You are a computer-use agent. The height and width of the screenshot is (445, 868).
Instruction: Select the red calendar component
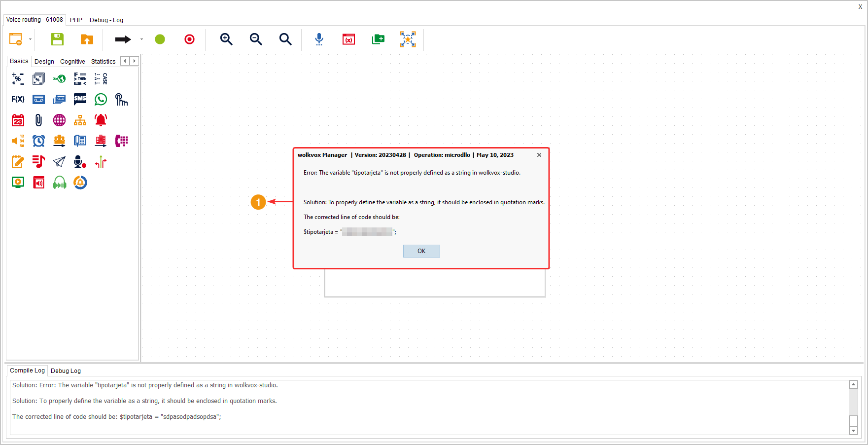point(18,120)
